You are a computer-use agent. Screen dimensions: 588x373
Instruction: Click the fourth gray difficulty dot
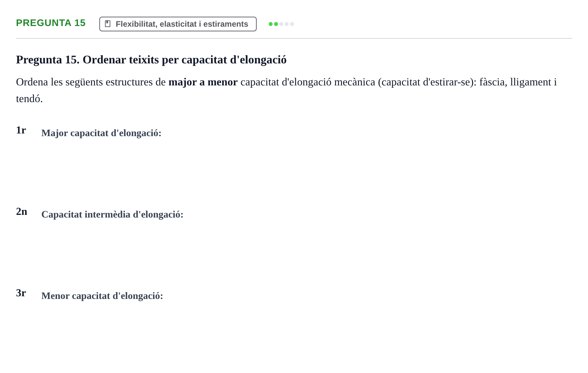(x=287, y=24)
